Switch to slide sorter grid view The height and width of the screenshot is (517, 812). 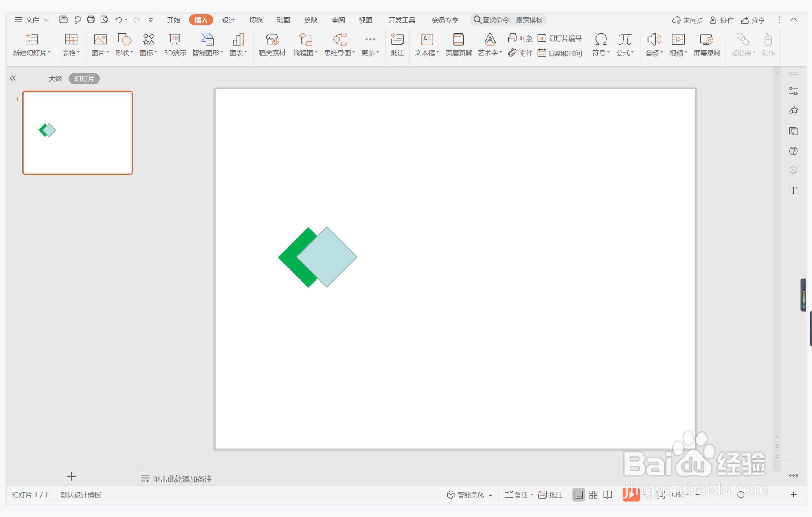click(x=593, y=495)
